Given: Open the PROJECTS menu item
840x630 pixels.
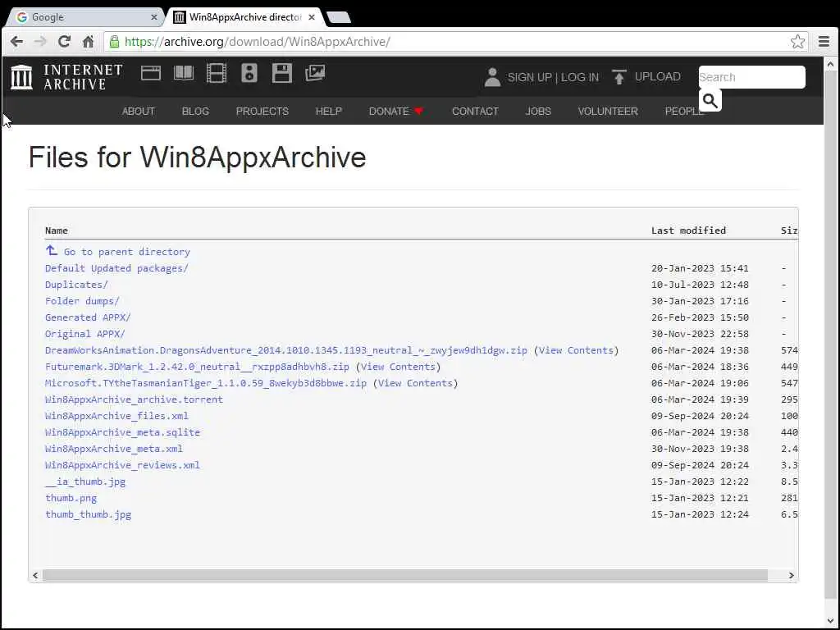Looking at the screenshot, I should coord(262,111).
